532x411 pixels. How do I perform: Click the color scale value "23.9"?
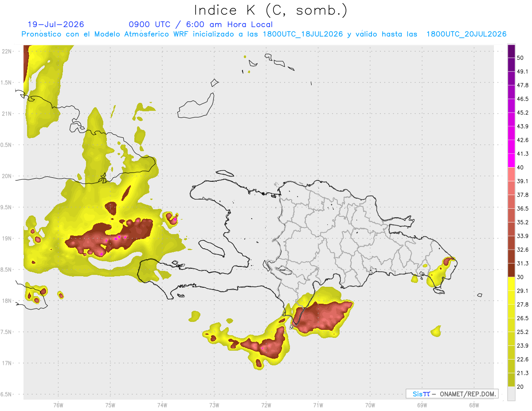[x=523, y=345]
